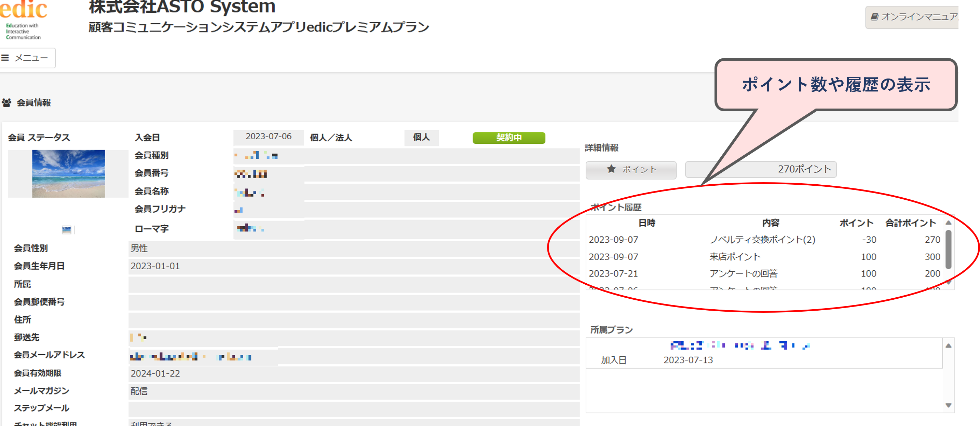980x426 pixels.
Task: Click the small image upload icon under photo
Action: pos(67,229)
